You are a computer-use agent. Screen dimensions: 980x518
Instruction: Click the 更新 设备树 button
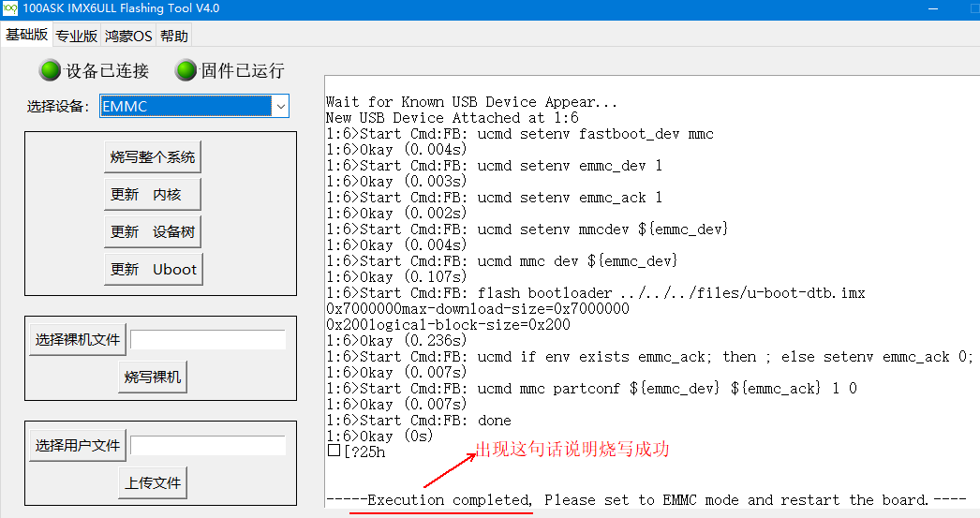point(153,231)
